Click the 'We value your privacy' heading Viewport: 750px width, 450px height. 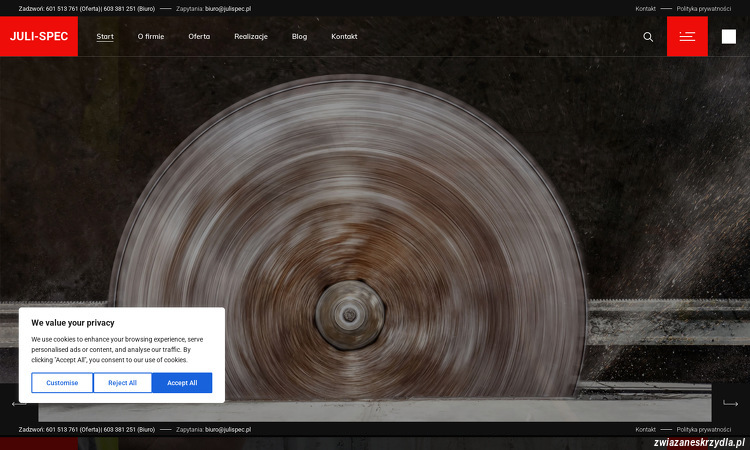click(73, 323)
